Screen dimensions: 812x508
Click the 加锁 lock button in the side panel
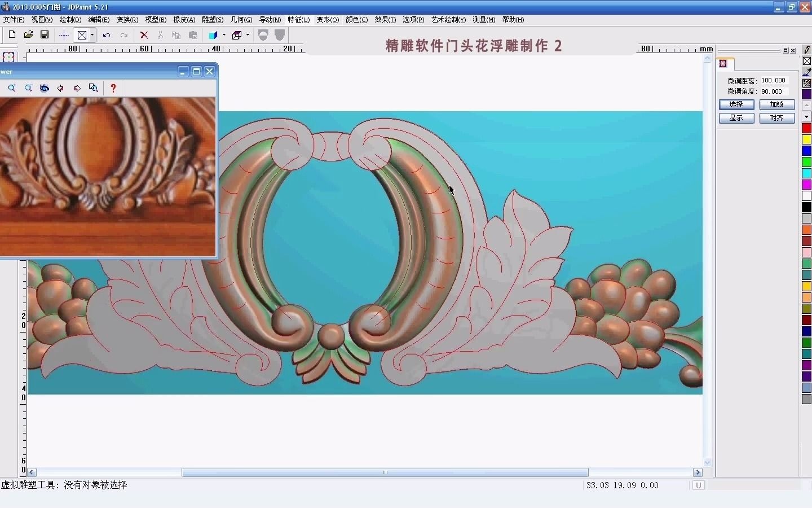(776, 104)
